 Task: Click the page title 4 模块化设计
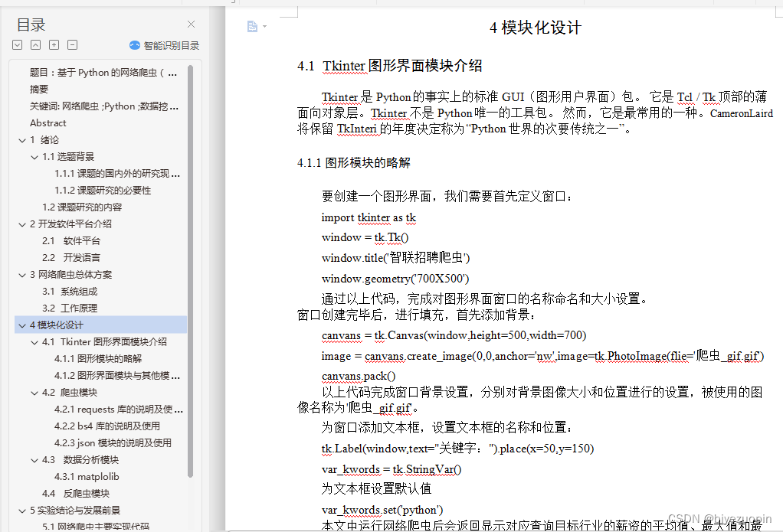536,28
